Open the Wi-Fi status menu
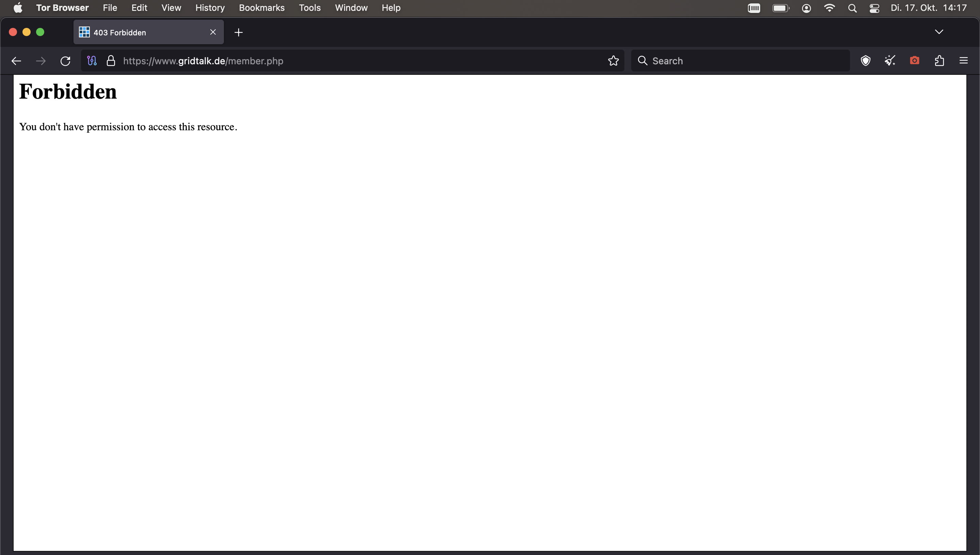Image resolution: width=980 pixels, height=555 pixels. pyautogui.click(x=829, y=8)
